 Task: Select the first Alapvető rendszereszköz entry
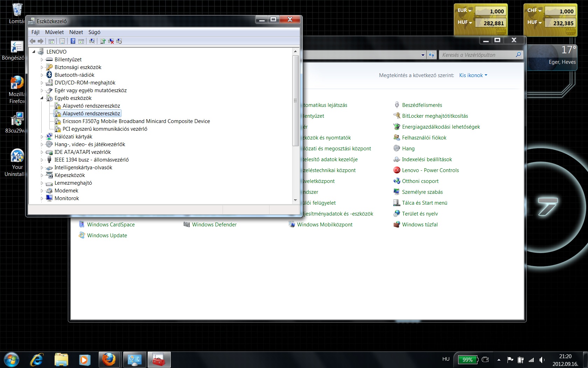[91, 106]
